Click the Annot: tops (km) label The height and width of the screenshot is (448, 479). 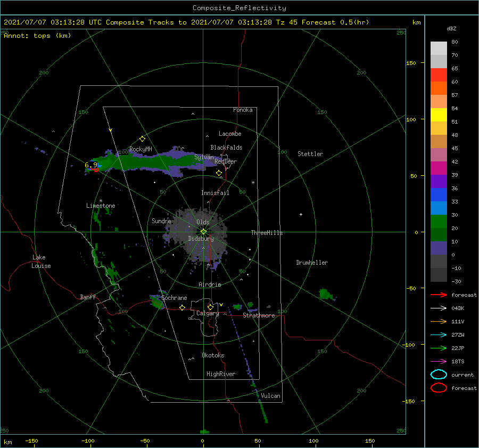coord(37,36)
